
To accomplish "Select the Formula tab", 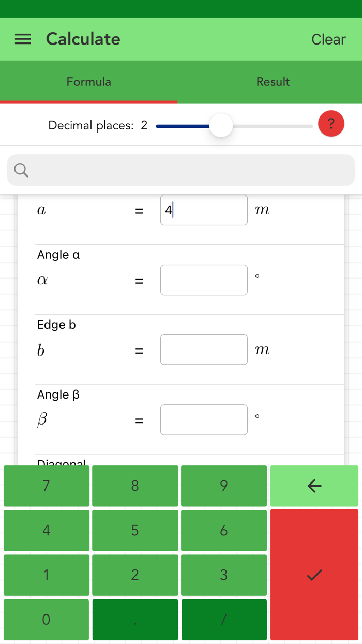I will tap(88, 81).
